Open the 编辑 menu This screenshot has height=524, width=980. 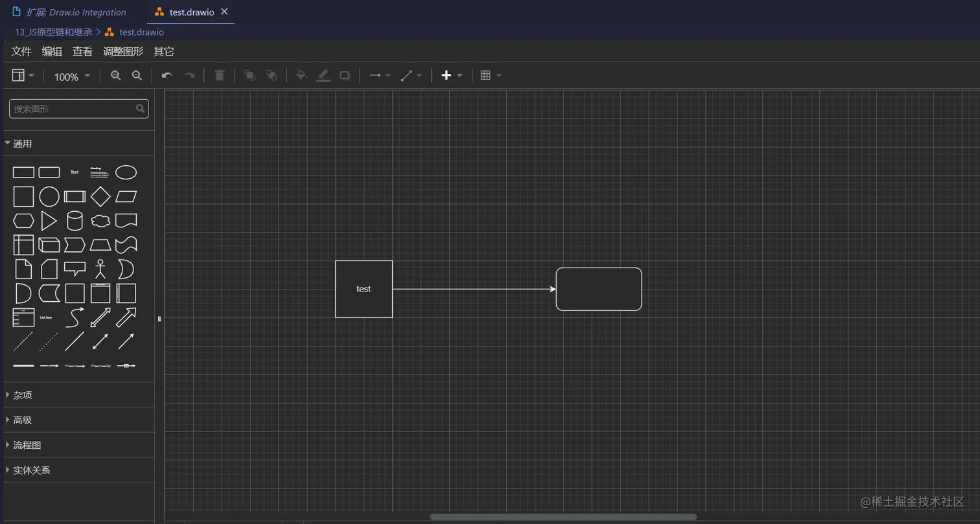pyautogui.click(x=52, y=52)
